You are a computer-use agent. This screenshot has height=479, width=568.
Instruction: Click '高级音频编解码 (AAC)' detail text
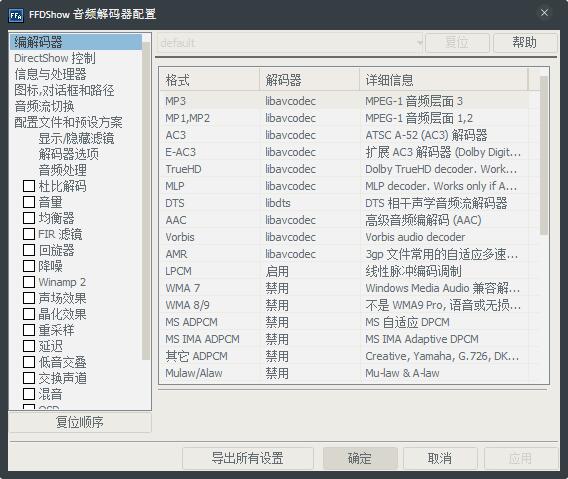[x=423, y=220]
